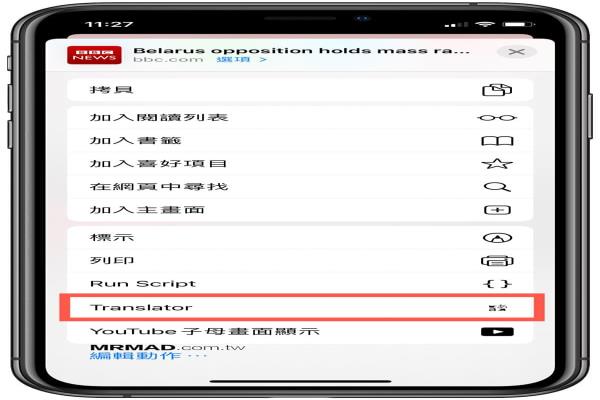Tap the favorites star icon
The width and height of the screenshot is (600, 400).
click(497, 163)
